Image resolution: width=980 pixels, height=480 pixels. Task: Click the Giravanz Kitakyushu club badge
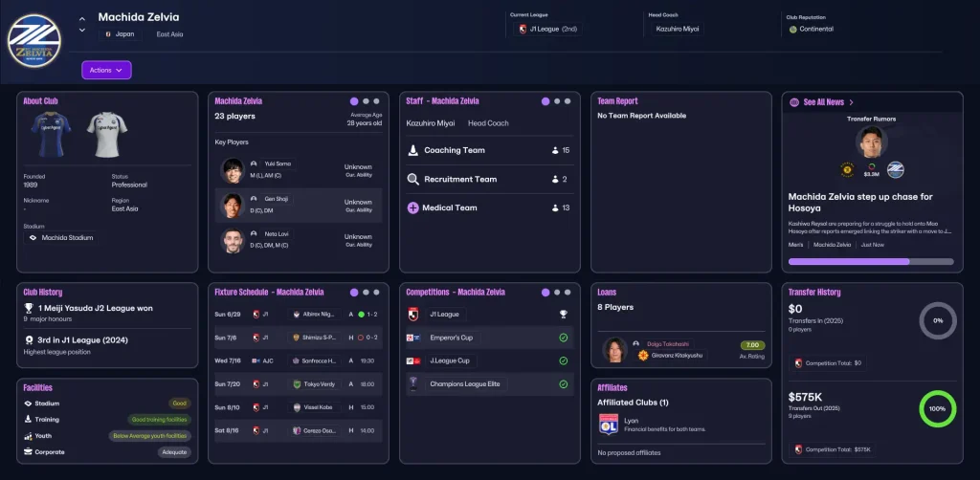point(642,355)
